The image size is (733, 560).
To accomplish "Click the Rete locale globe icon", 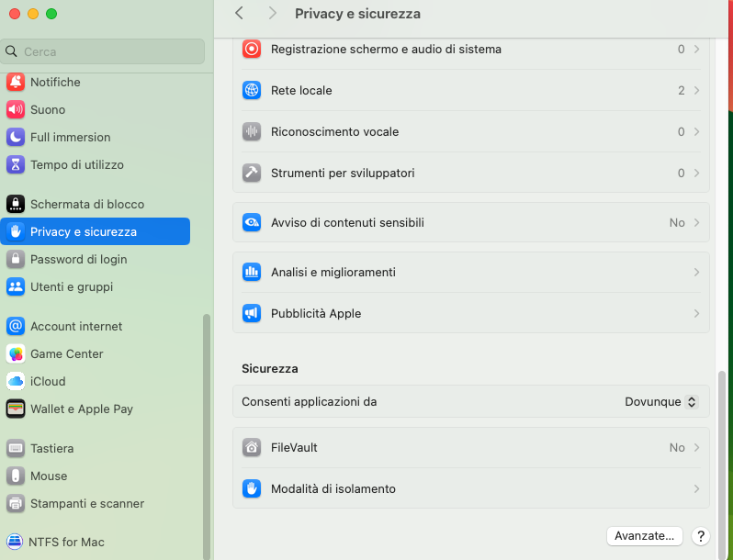I will (x=252, y=90).
